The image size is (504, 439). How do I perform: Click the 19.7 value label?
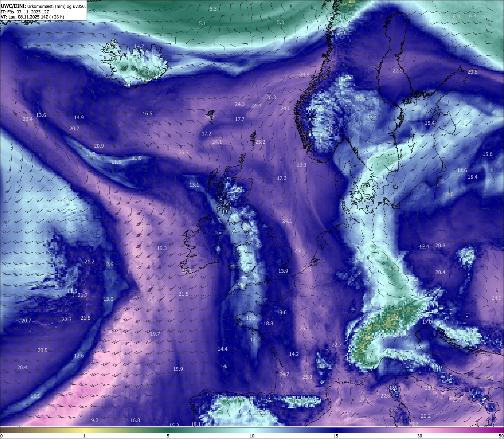(x=155, y=334)
